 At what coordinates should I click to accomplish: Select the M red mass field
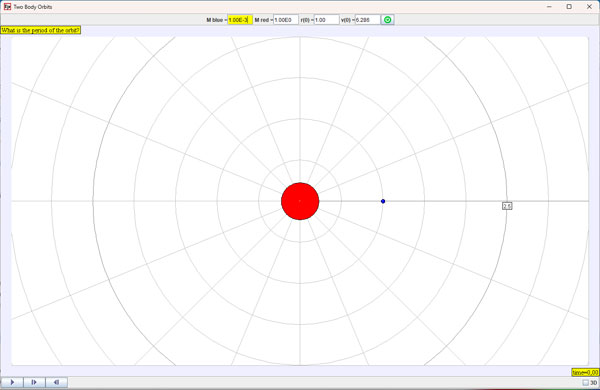click(x=286, y=20)
